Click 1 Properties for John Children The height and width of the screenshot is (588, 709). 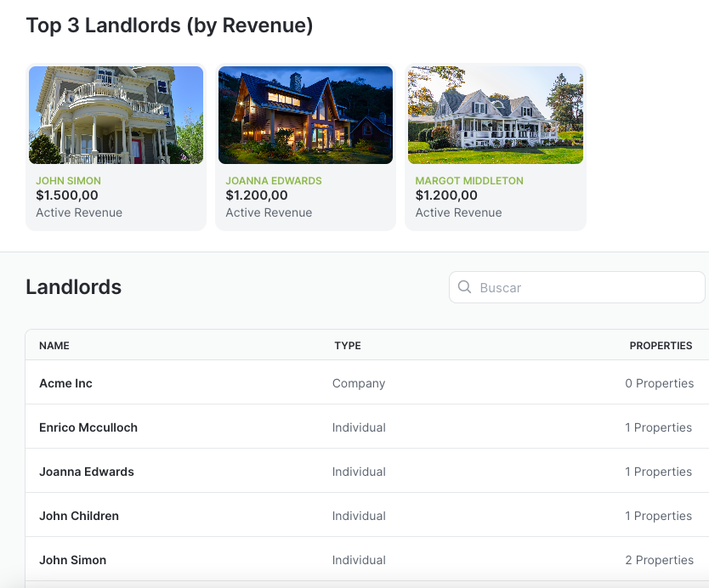tap(658, 516)
